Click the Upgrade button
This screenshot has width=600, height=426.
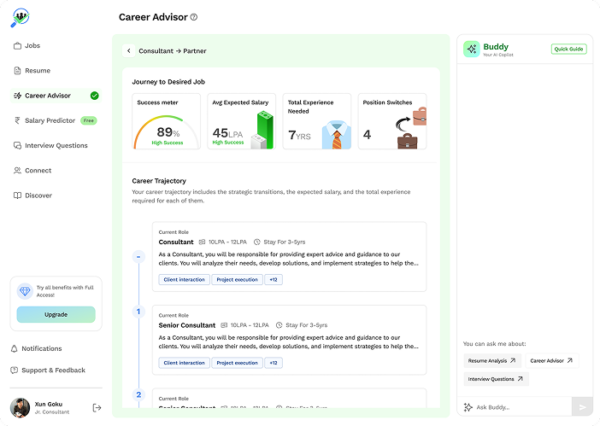coord(56,314)
